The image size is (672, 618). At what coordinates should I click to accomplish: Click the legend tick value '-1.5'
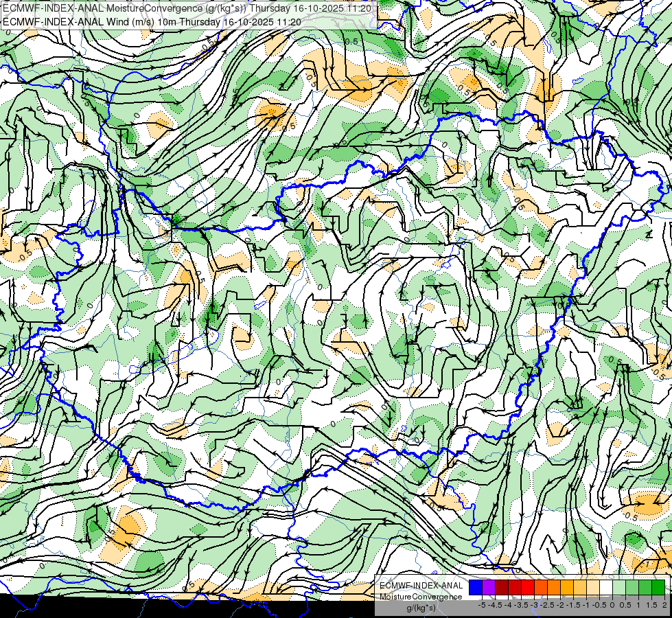pyautogui.click(x=573, y=605)
